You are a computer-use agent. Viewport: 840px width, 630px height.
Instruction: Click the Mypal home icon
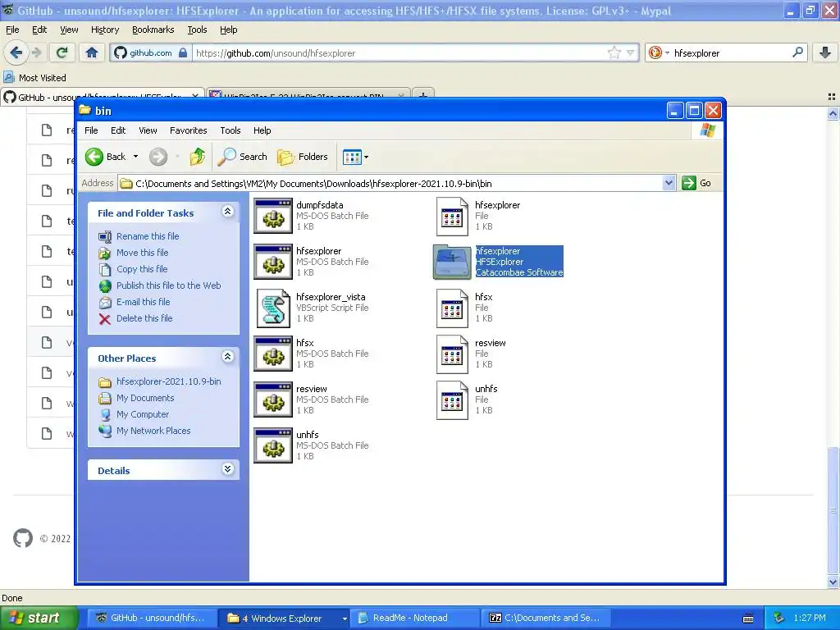click(92, 52)
